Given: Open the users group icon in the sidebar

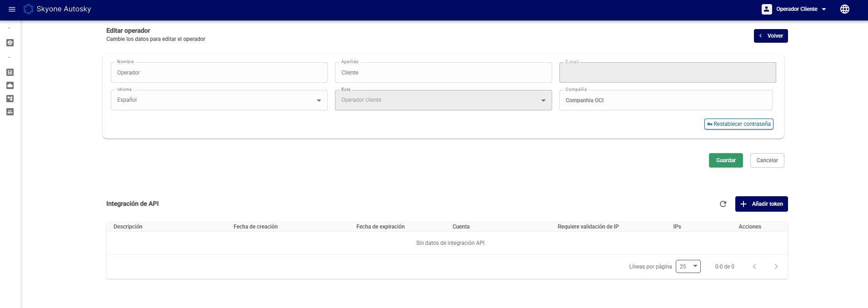Looking at the screenshot, I should tap(10, 112).
